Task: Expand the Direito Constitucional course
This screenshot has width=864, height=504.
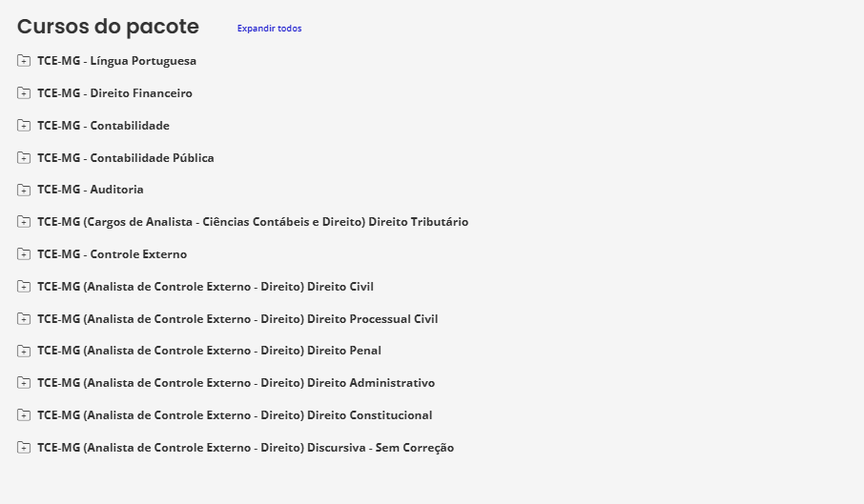Action: 24,415
